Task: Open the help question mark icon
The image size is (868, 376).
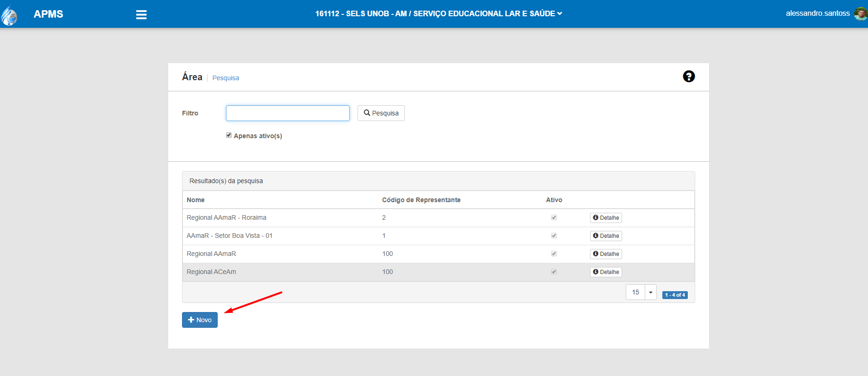Action: click(x=689, y=76)
